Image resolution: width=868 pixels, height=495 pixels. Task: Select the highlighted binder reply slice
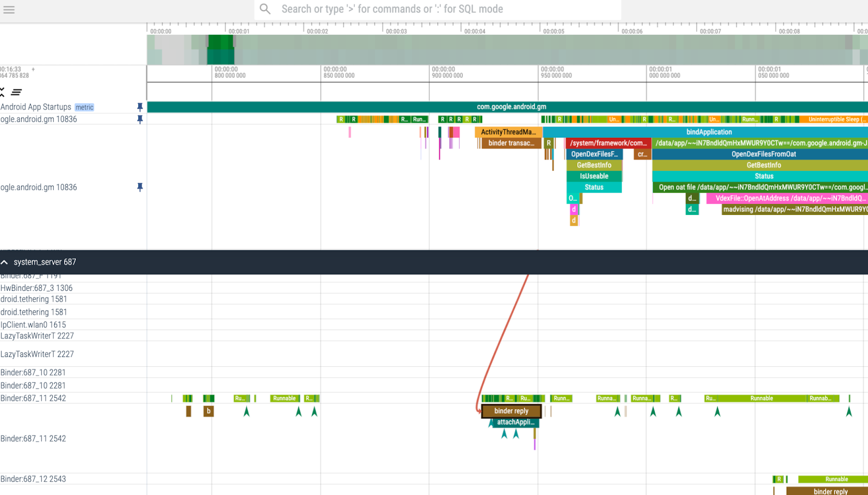coord(511,411)
